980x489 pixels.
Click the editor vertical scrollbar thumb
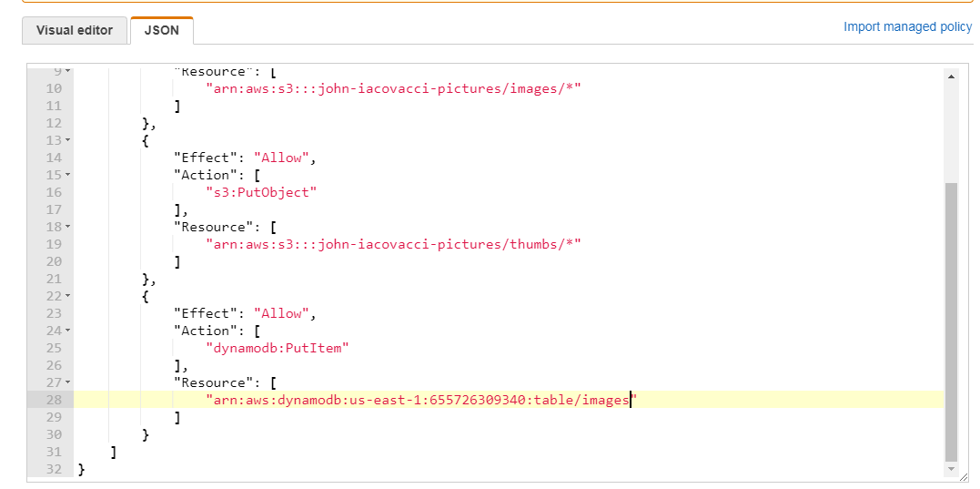(x=951, y=321)
